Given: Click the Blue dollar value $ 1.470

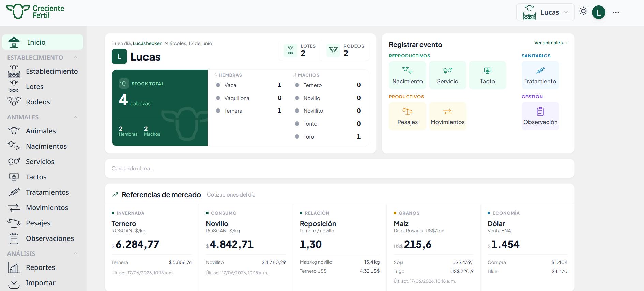Looking at the screenshot, I should (x=559, y=271).
